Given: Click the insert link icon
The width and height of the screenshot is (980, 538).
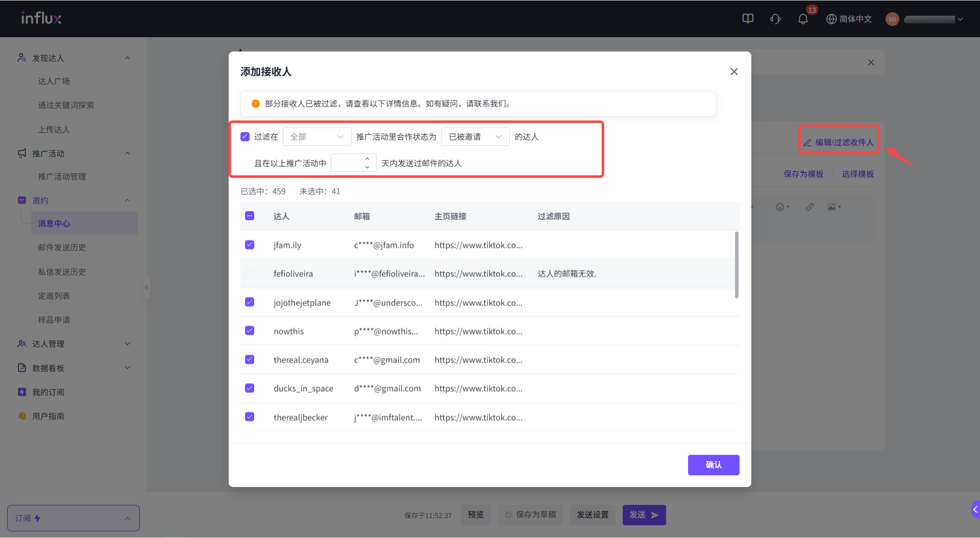Looking at the screenshot, I should click(810, 207).
